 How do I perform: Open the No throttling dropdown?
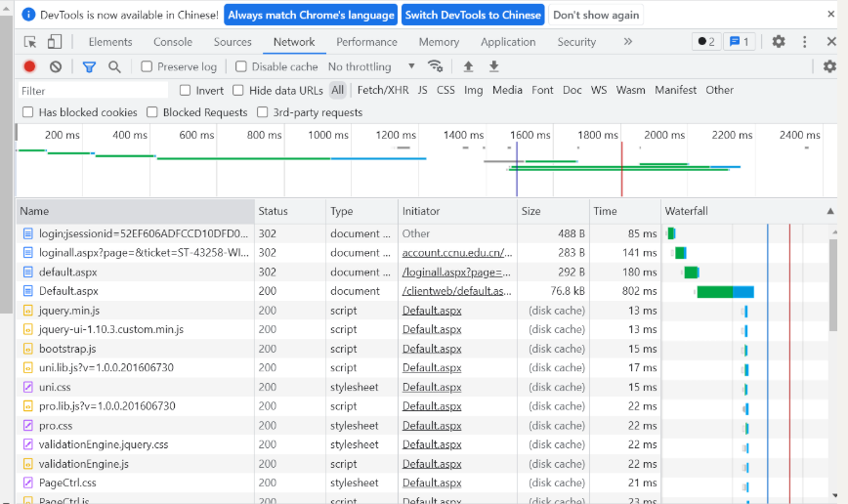[371, 66]
